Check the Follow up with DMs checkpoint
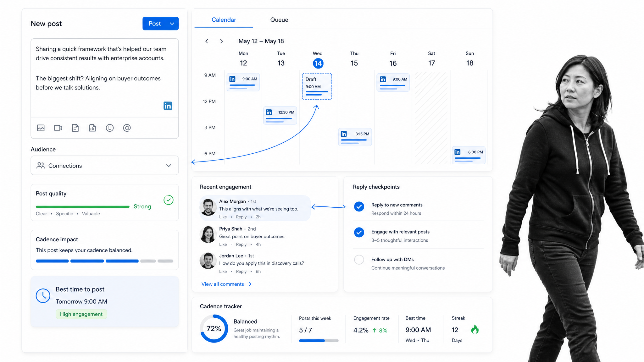644x362 pixels. (359, 260)
